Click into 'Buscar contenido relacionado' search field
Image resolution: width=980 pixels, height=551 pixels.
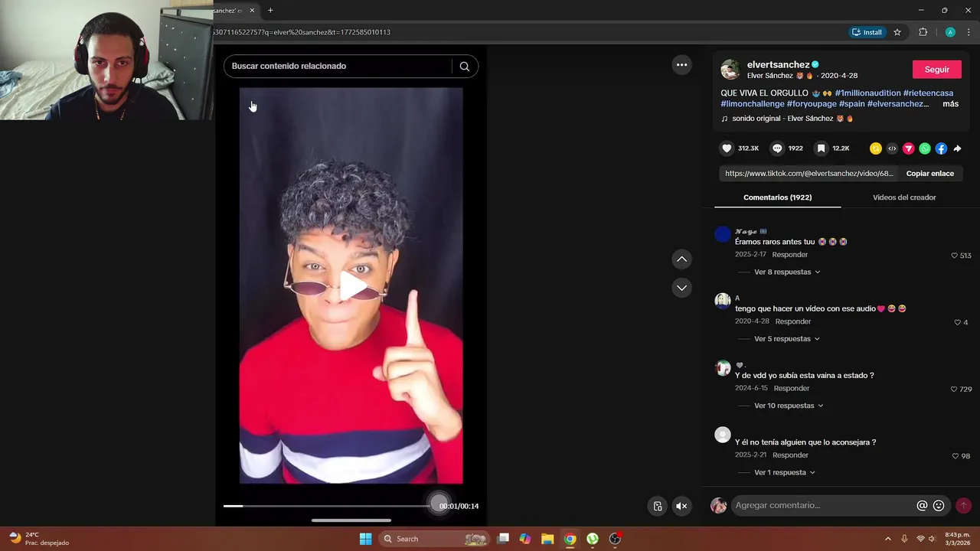341,67
